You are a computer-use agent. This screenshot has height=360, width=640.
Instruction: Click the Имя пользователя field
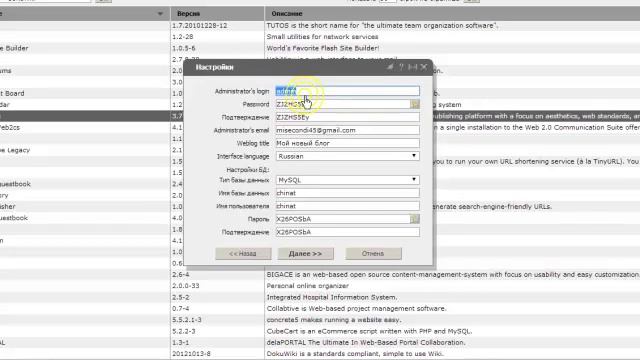pos(347,206)
